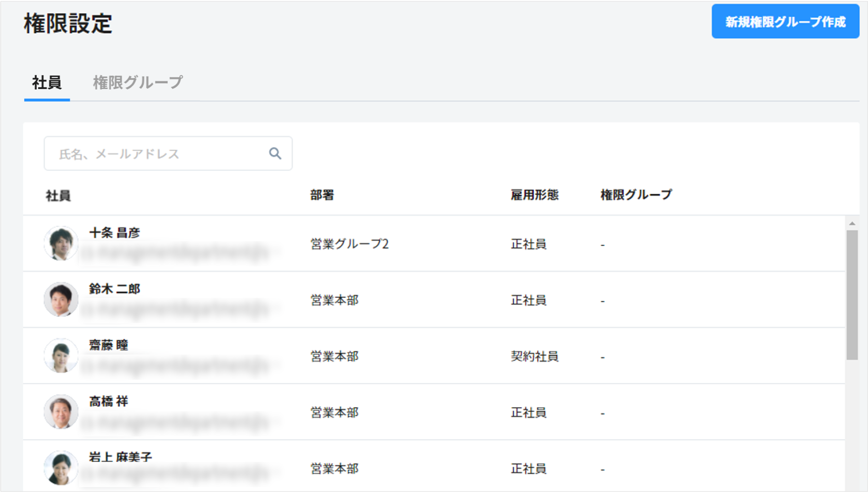Screen dimensions: 868x492
Task: Select the 社員 tab
Action: (x=47, y=81)
